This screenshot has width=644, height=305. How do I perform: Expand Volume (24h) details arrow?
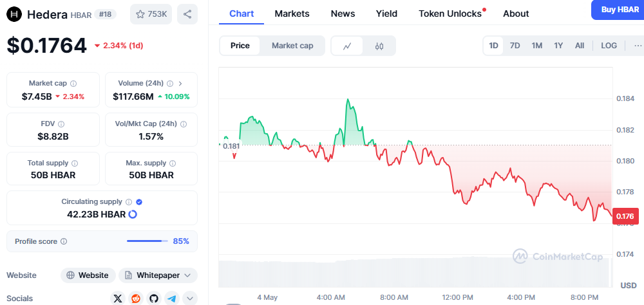click(x=180, y=84)
